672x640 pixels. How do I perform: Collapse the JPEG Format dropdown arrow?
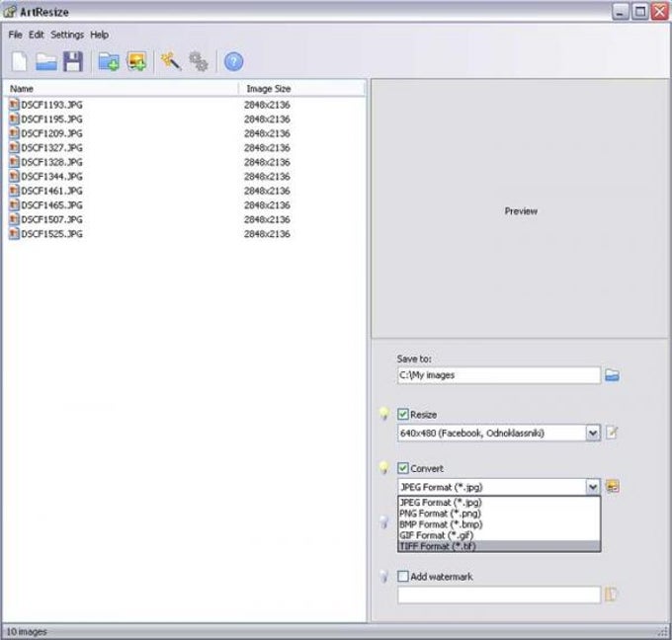593,487
